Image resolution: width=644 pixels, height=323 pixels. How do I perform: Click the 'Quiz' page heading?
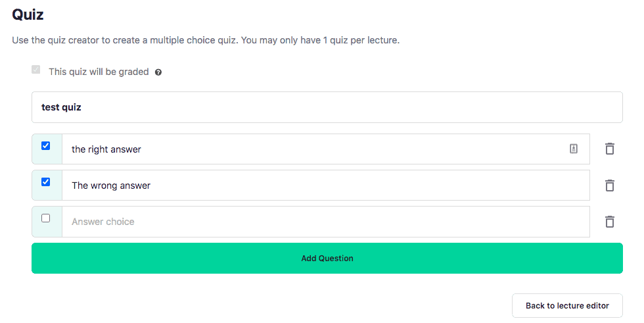(28, 14)
